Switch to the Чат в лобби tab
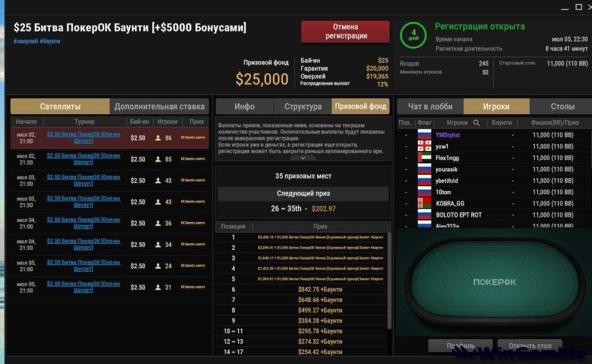The width and height of the screenshot is (592, 364). [430, 107]
